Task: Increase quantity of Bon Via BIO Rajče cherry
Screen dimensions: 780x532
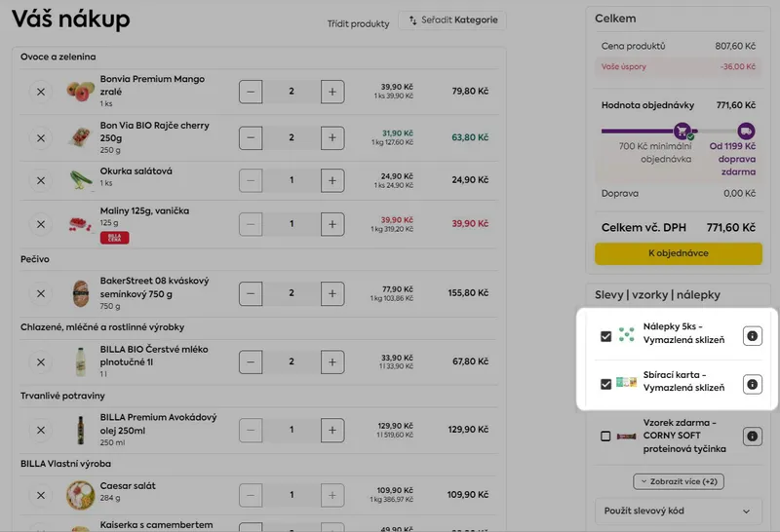Action: pyautogui.click(x=332, y=137)
